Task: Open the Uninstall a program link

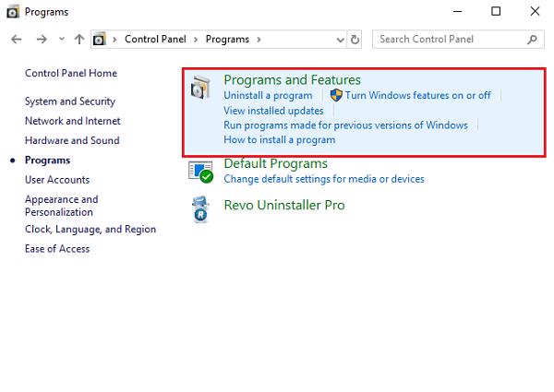Action: click(x=268, y=95)
